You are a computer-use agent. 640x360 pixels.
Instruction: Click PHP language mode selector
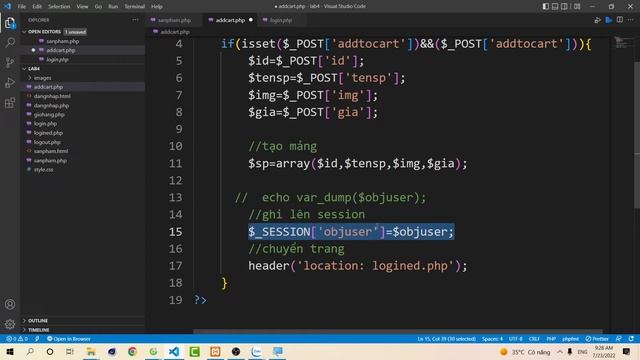(551, 339)
